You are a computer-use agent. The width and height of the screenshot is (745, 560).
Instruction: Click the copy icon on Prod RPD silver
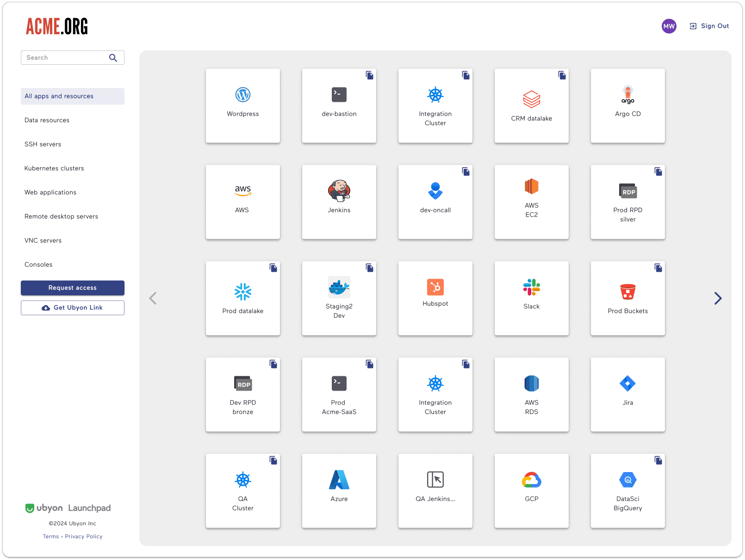click(x=658, y=172)
